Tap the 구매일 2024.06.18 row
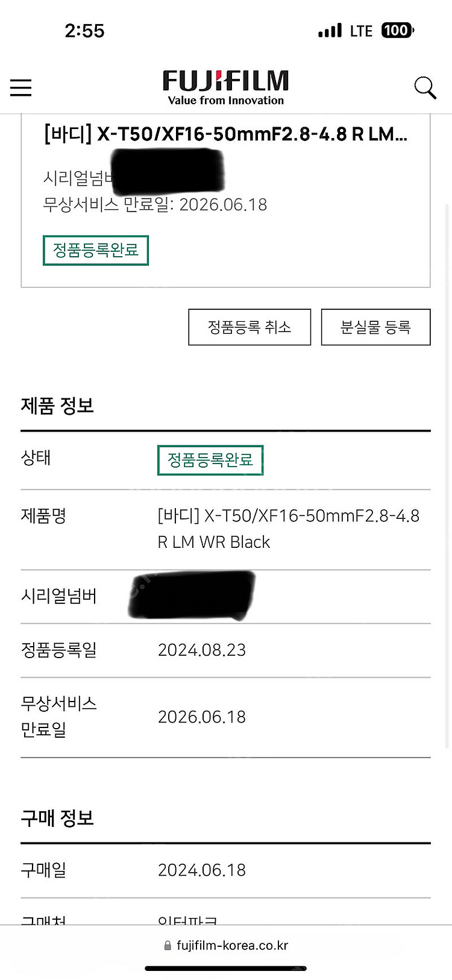452x980 pixels. (226, 870)
